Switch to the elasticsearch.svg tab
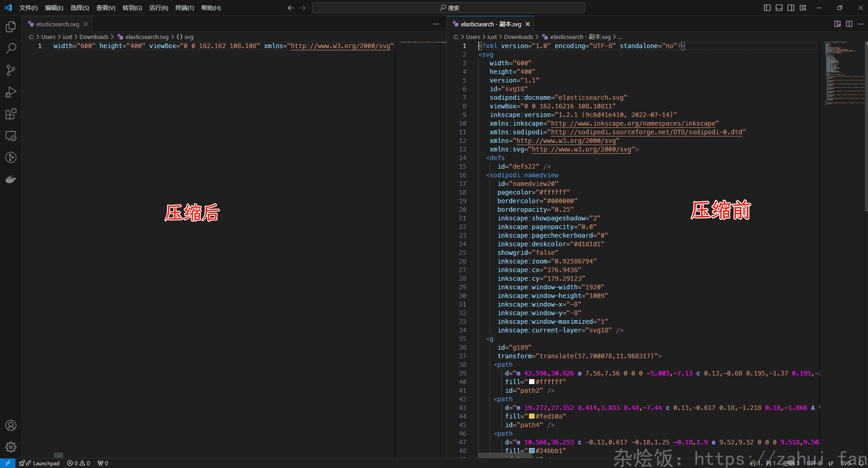The image size is (868, 468). pos(57,24)
